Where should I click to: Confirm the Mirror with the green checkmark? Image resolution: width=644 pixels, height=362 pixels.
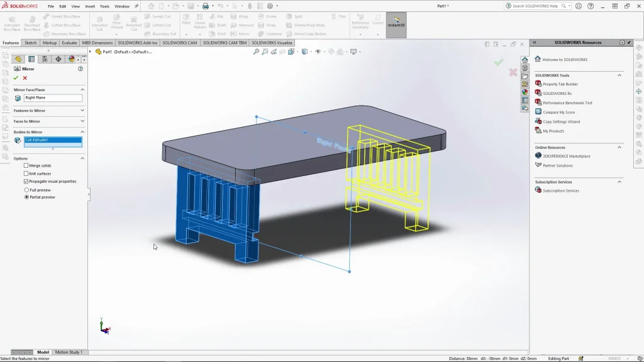[16, 78]
